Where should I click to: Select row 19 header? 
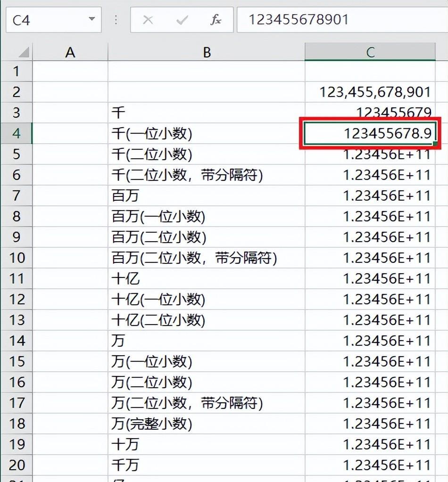tap(17, 444)
